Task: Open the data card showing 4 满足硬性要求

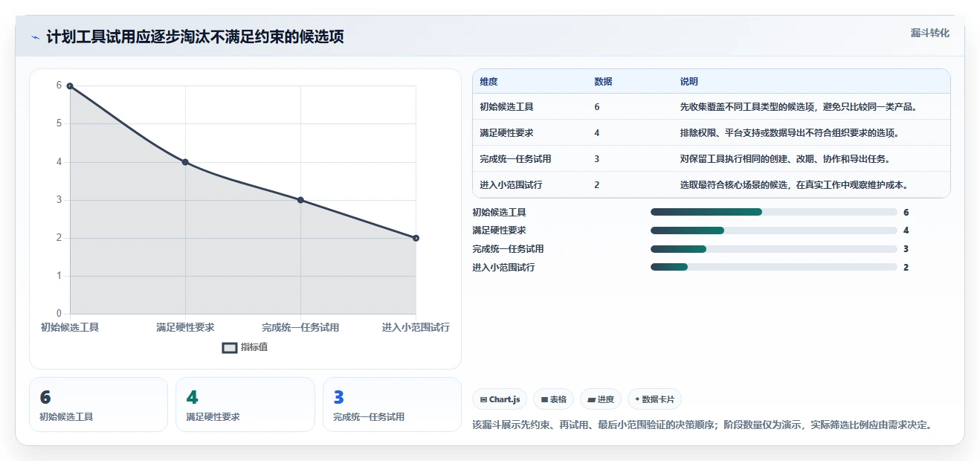Action: 245,404
